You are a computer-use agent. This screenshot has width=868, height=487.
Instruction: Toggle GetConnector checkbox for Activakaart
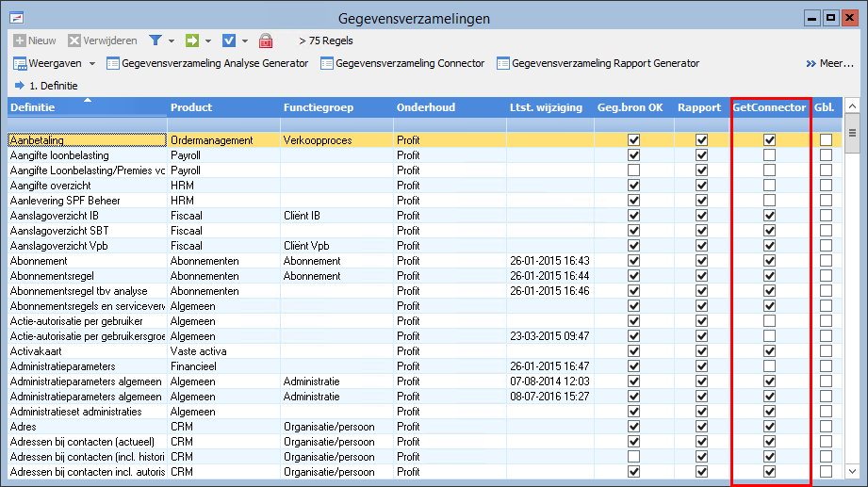point(769,350)
